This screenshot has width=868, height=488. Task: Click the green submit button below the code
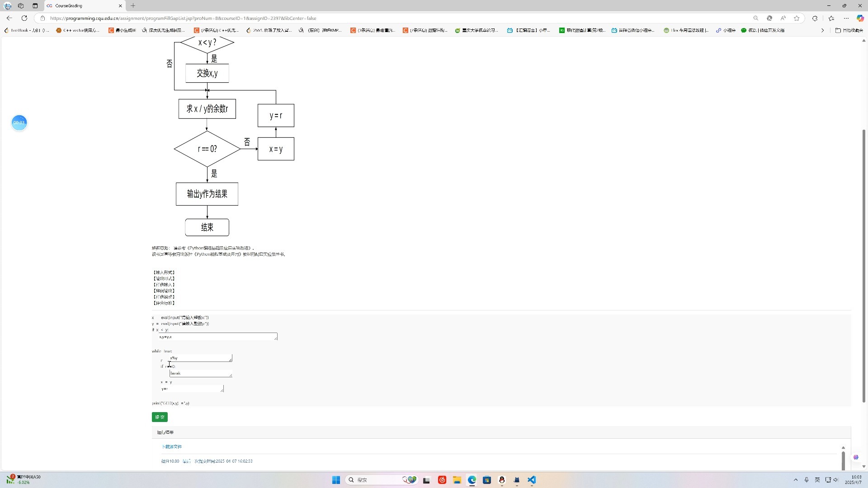click(160, 417)
